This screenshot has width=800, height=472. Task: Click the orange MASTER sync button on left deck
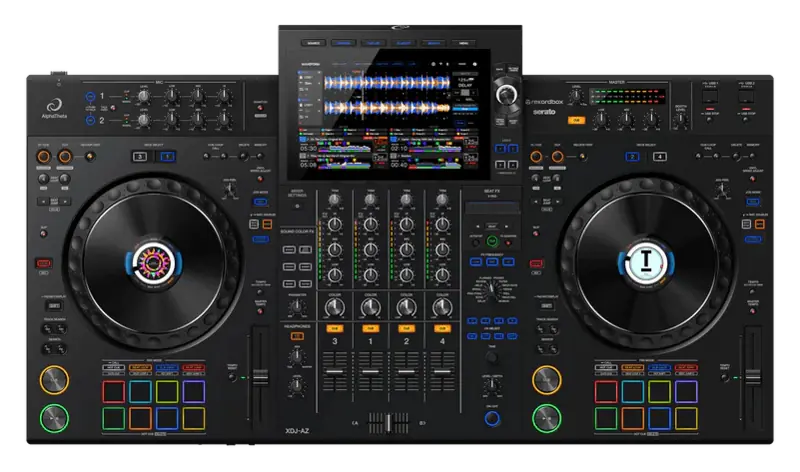(x=267, y=224)
